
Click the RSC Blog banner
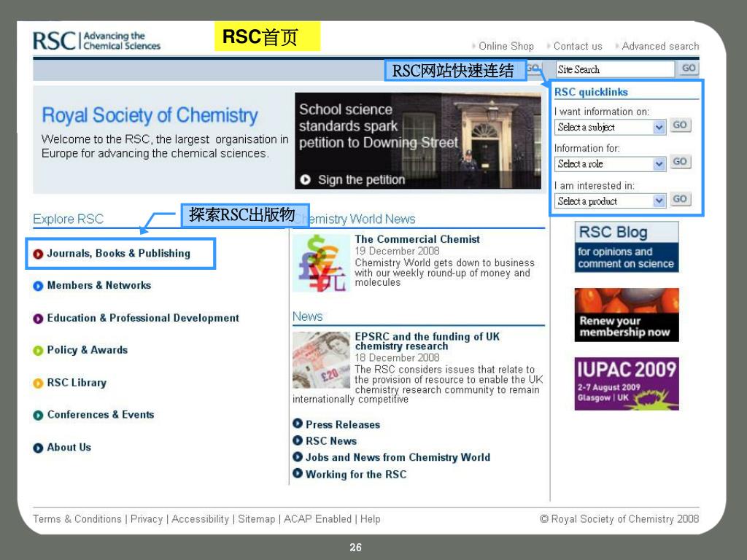point(627,246)
